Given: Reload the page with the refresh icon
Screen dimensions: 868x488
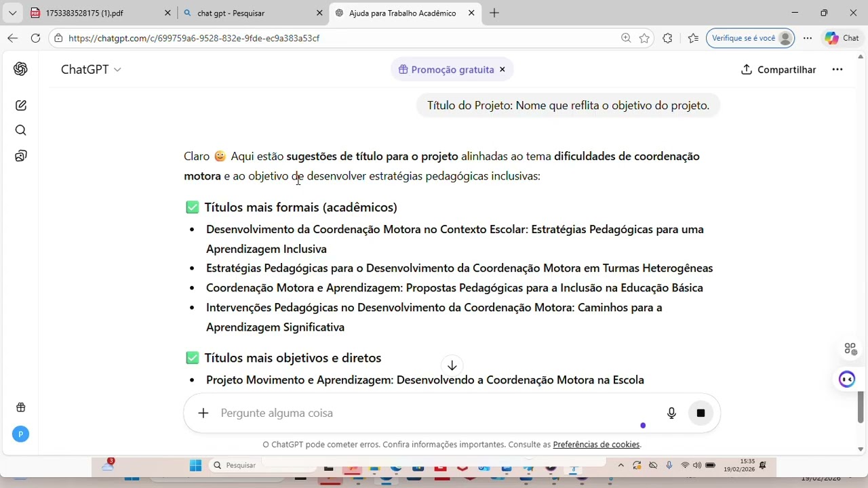Looking at the screenshot, I should (35, 38).
